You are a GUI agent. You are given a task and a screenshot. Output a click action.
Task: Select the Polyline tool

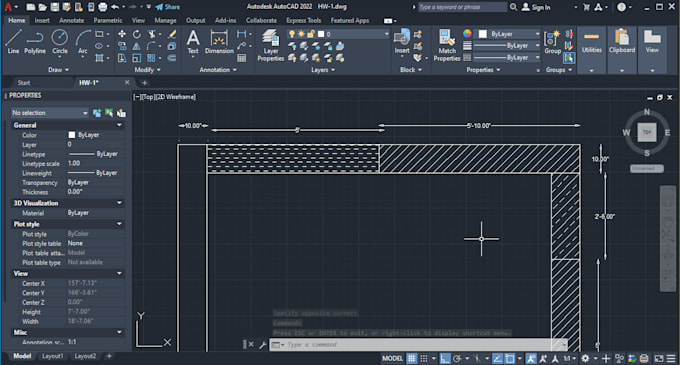(x=35, y=42)
